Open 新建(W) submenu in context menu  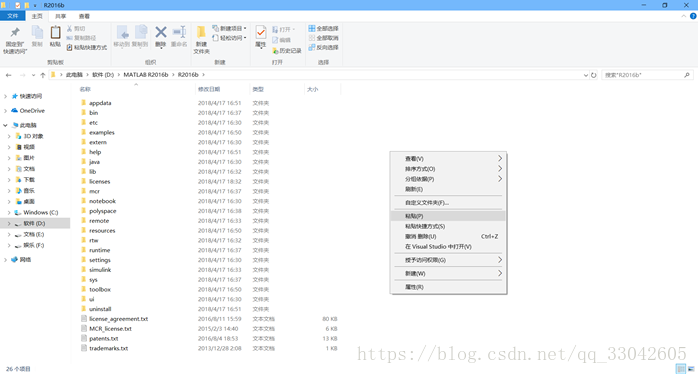pos(448,273)
